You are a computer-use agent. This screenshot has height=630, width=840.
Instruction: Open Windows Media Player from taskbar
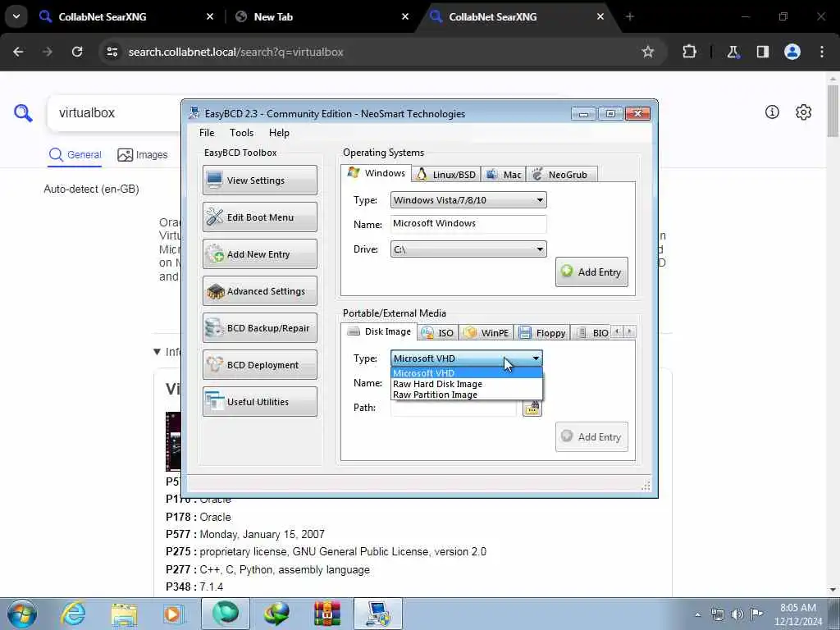[173, 614]
